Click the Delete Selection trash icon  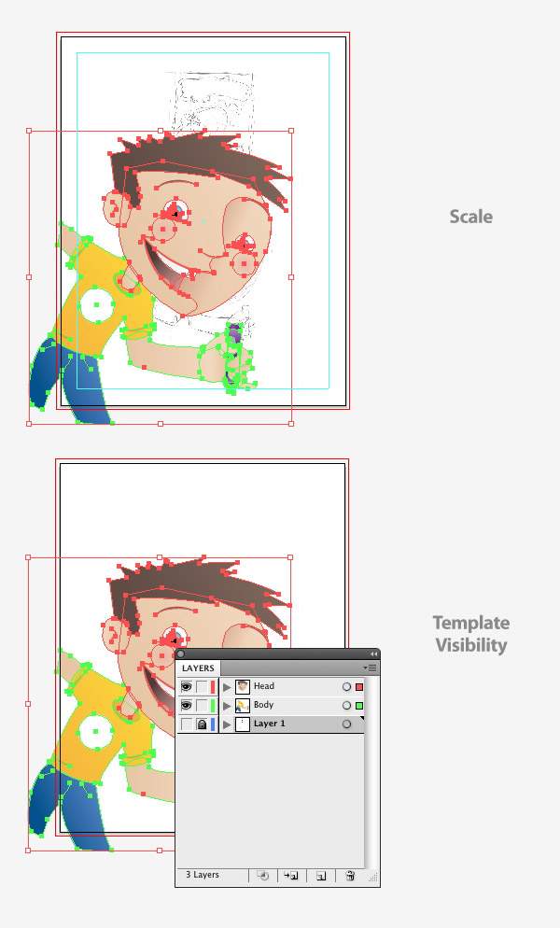(x=350, y=876)
